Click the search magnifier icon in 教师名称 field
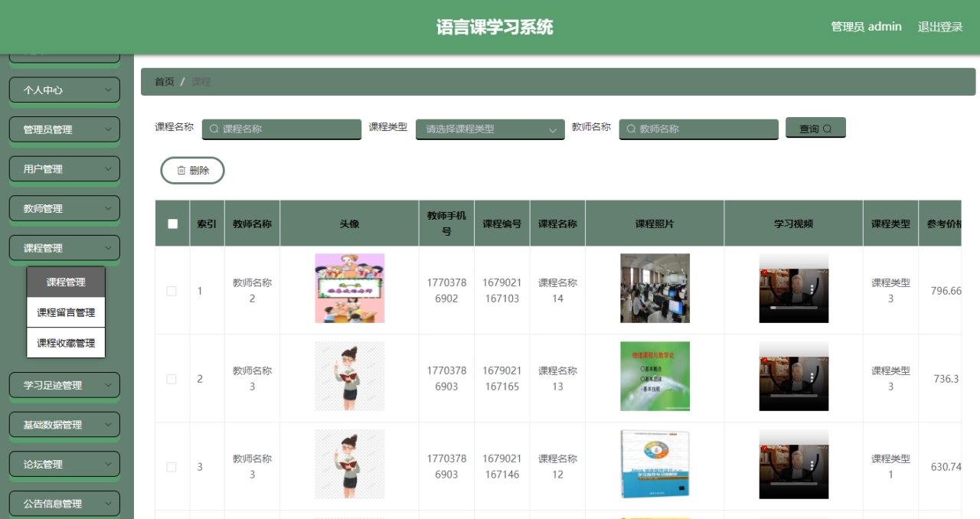Screen dimensions: 980x519 (632, 129)
